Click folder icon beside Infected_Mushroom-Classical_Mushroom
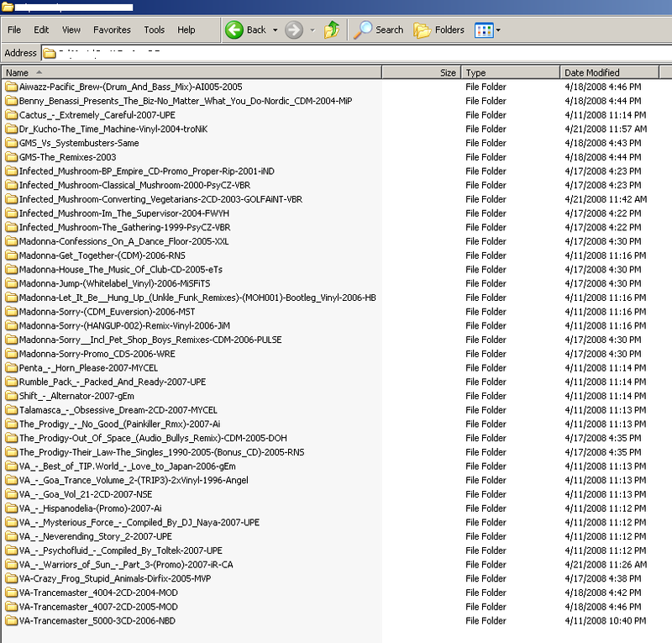Image resolution: width=672 pixels, height=643 pixels. pos(11,185)
